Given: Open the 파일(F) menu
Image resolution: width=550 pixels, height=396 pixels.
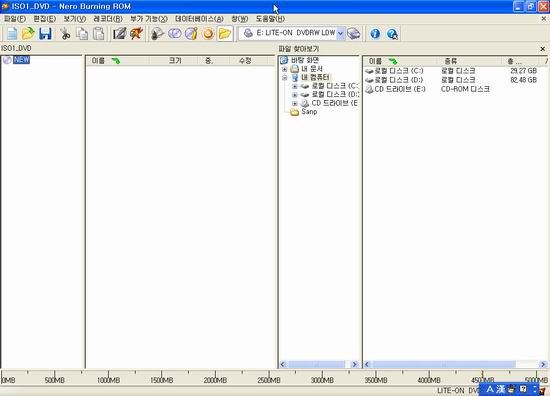Looking at the screenshot, I should [15, 19].
